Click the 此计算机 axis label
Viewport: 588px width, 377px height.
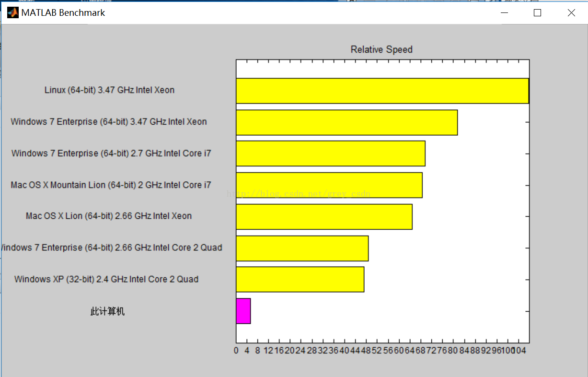[x=107, y=311]
